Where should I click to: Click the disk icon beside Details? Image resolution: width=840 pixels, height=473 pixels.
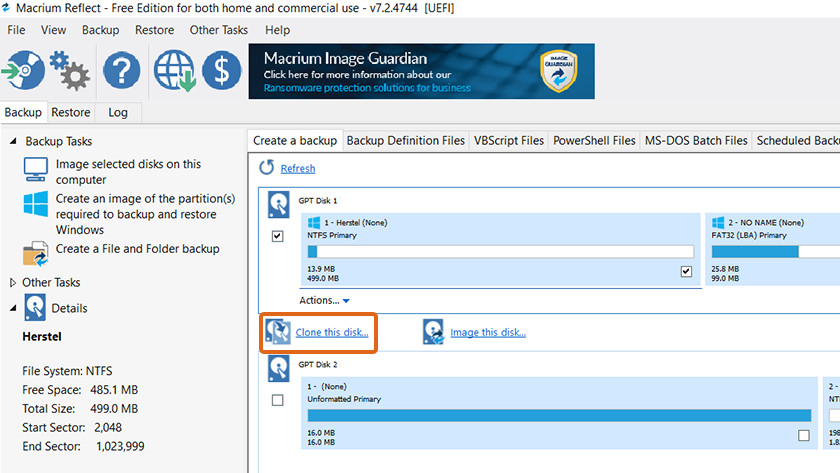tap(35, 308)
